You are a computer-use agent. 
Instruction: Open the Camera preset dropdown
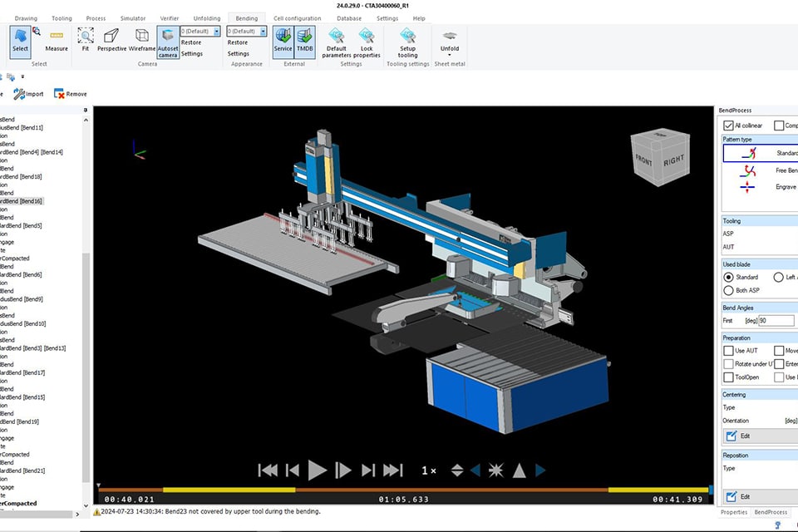coord(217,32)
